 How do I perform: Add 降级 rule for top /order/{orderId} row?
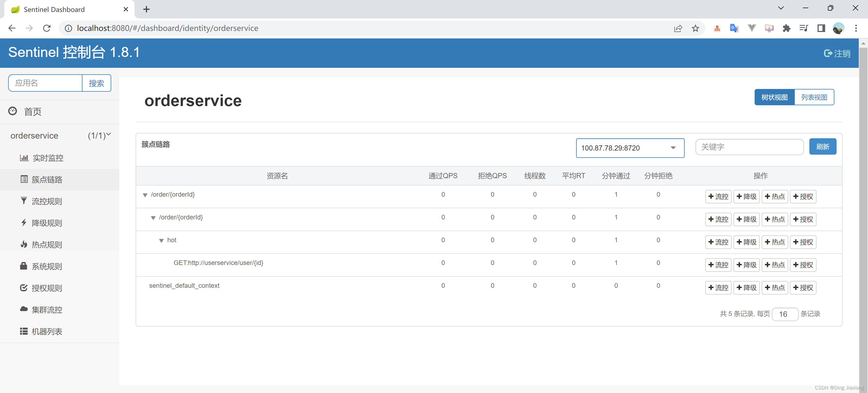click(746, 196)
